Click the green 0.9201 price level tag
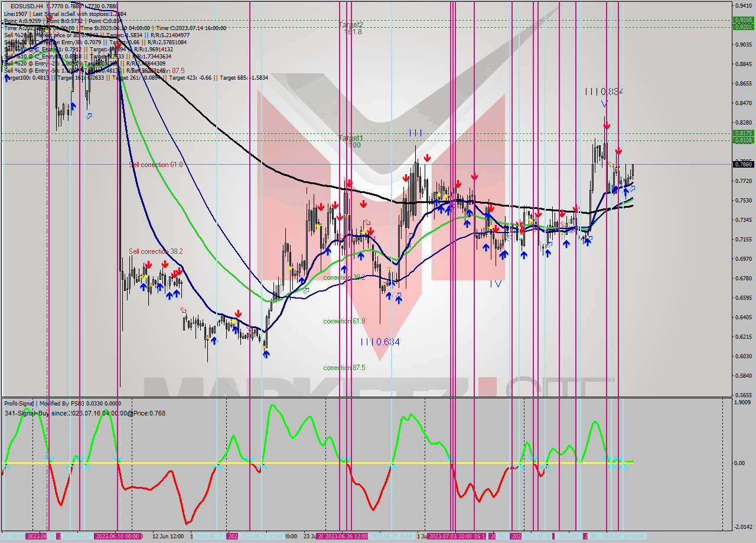756x543 pixels. pos(743,27)
